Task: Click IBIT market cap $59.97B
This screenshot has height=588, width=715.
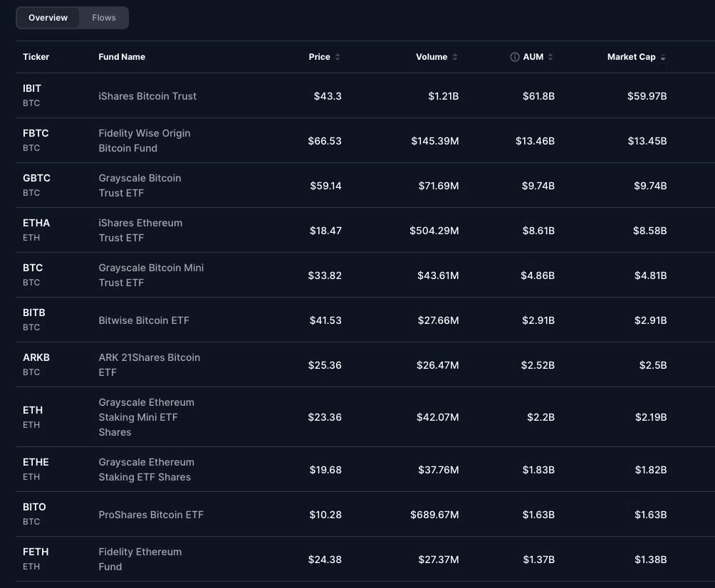Action: coord(647,96)
